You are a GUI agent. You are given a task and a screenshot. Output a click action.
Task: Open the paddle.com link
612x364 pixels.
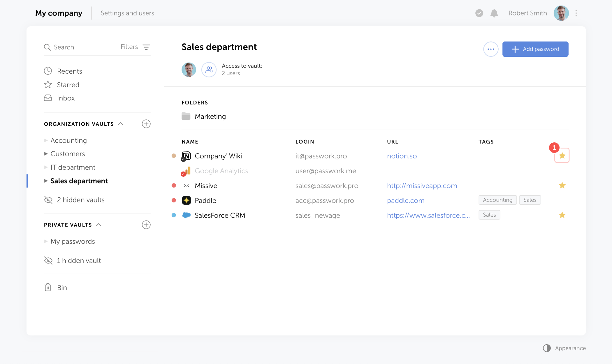[x=406, y=201]
